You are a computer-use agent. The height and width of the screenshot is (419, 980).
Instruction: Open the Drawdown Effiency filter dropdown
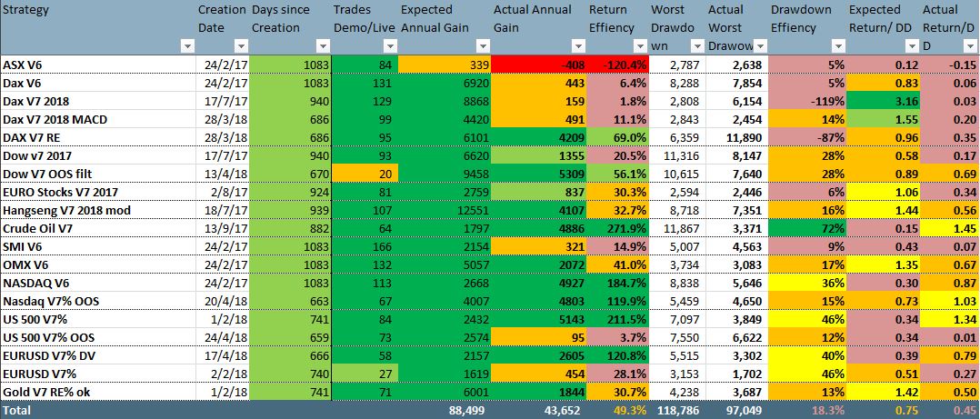click(838, 47)
